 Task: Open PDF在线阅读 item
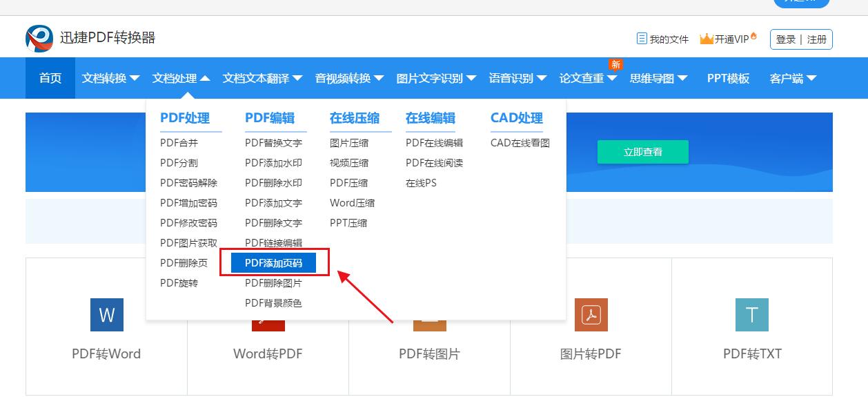(434, 163)
